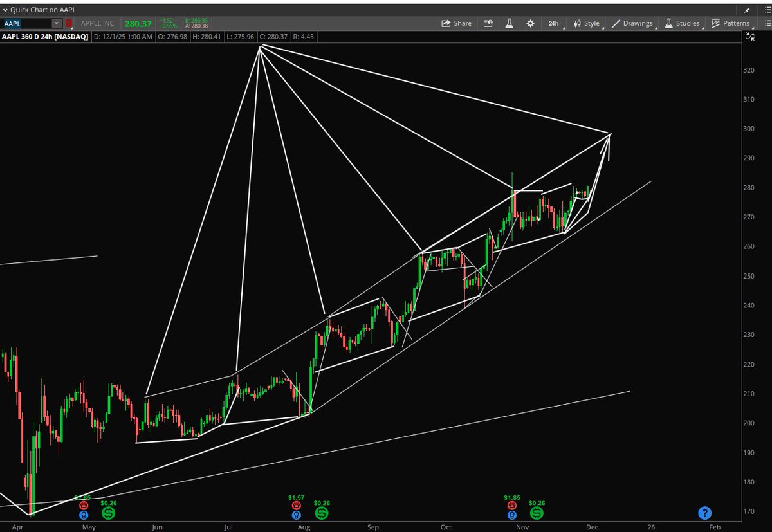Click the red alert icon next to symbol box
The width and height of the screenshot is (772, 532).
(x=69, y=23)
